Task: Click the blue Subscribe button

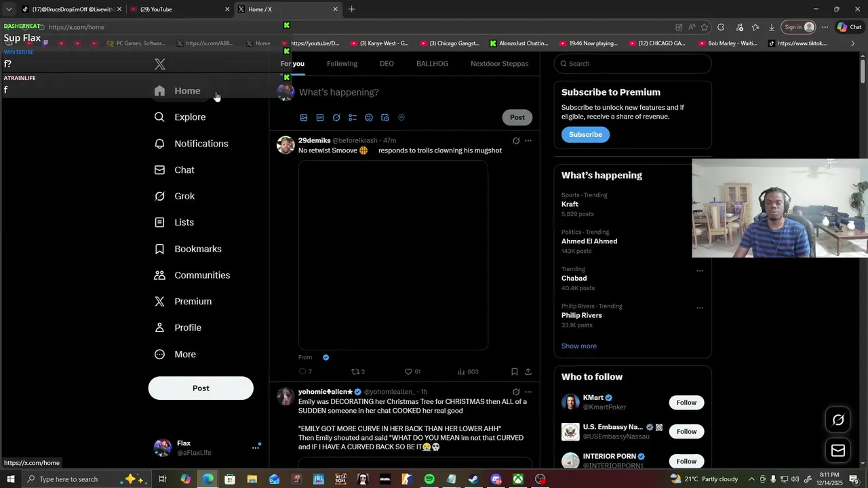Action: 585,134
